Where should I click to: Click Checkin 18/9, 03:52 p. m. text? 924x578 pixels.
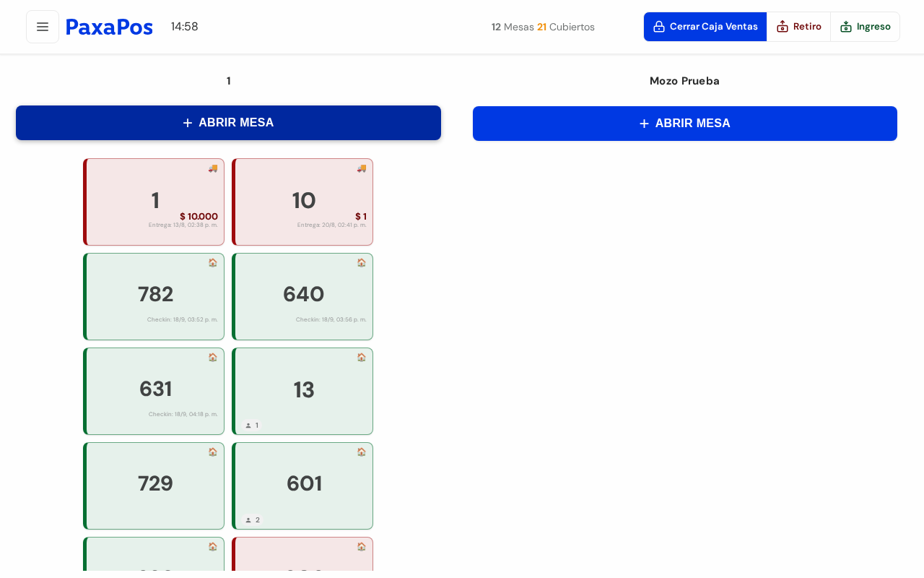coord(183,319)
